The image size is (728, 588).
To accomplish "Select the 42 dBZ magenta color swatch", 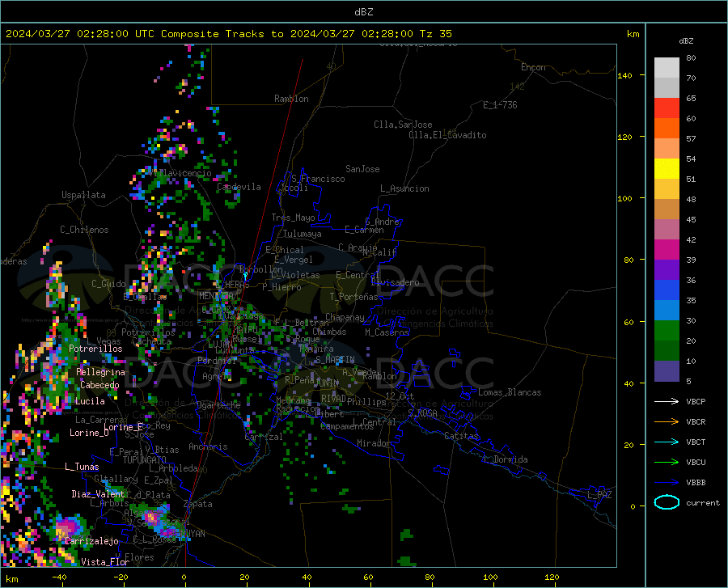I will [x=667, y=250].
